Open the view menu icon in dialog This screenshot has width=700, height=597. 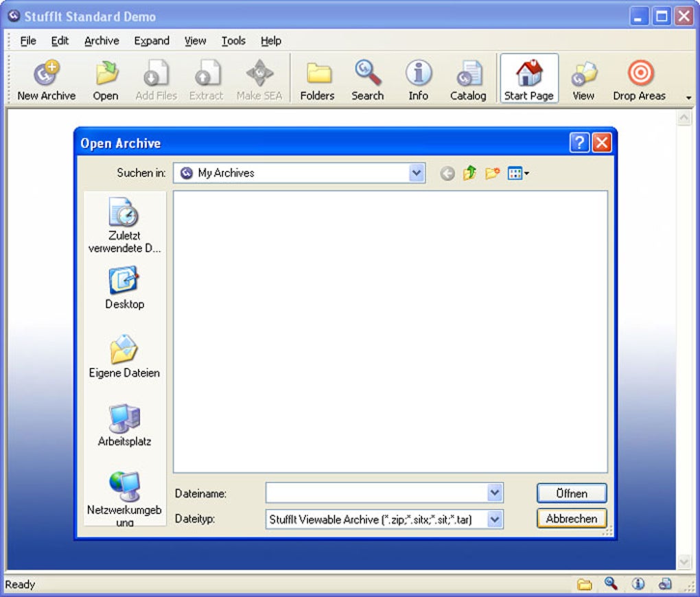tap(518, 173)
